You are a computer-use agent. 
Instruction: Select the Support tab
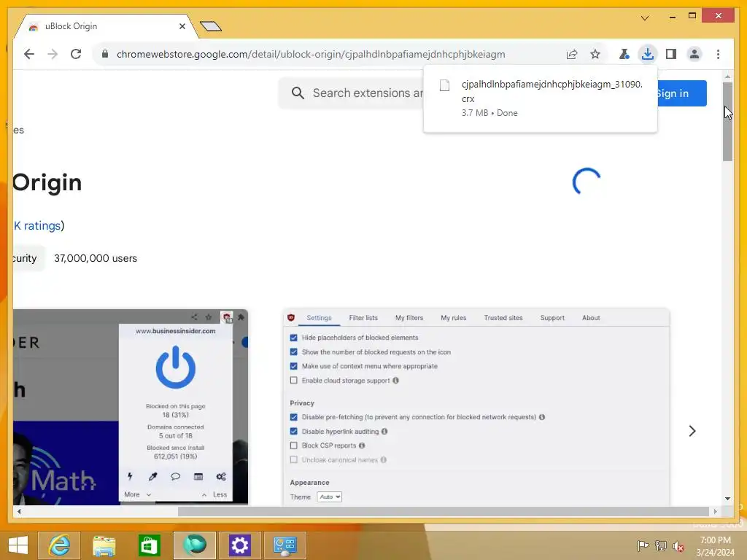coord(552,318)
